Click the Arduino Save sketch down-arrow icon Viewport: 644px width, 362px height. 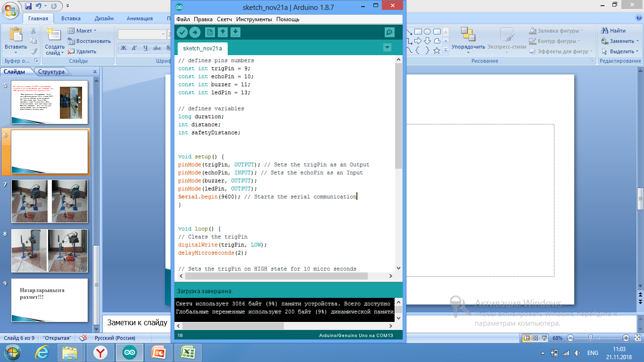[x=236, y=32]
